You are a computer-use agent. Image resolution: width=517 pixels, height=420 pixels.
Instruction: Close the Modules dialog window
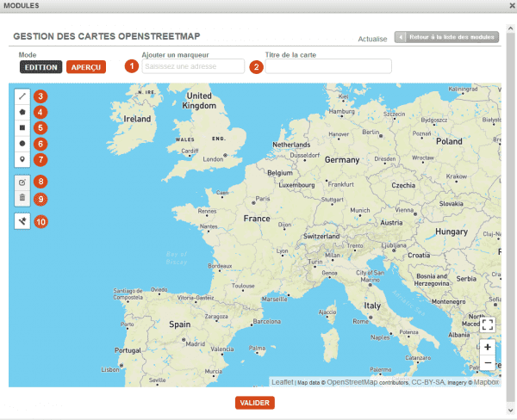click(509, 6)
